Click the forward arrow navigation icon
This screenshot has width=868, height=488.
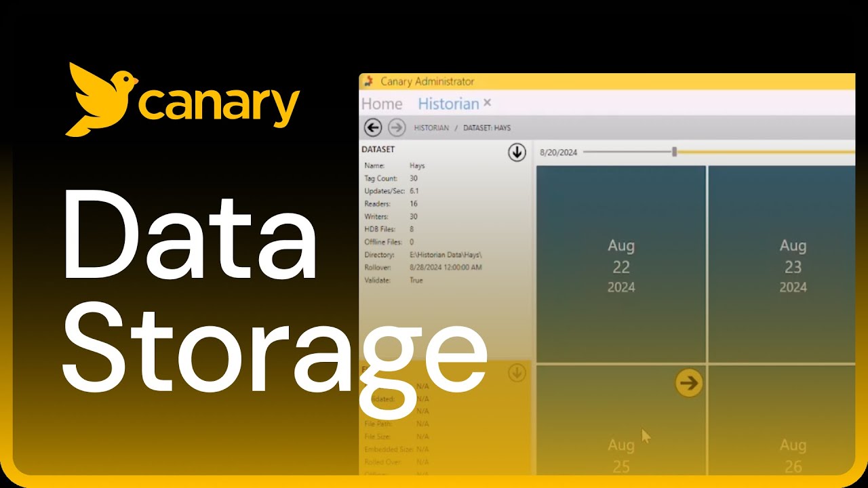397,127
